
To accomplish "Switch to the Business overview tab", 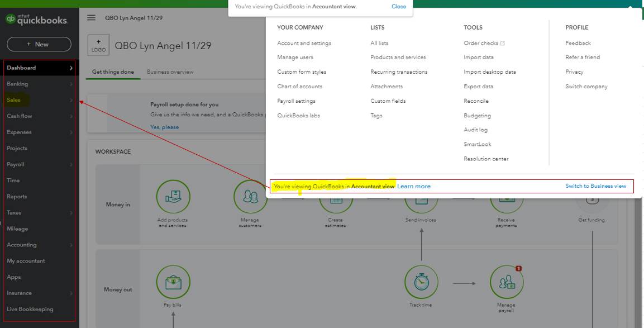I will coord(170,72).
